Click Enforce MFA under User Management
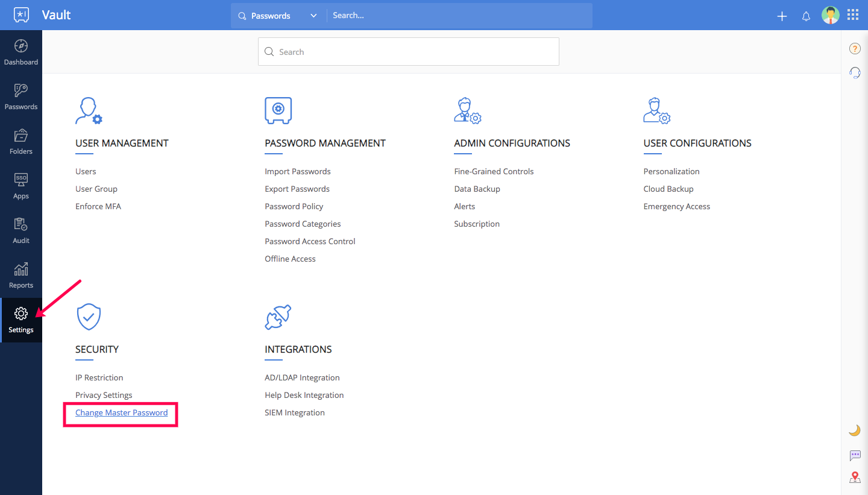The height and width of the screenshot is (495, 868). pos(98,206)
